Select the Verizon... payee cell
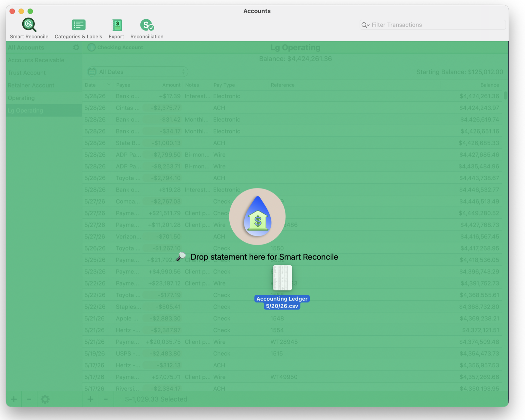Image resolution: width=525 pixels, height=420 pixels. click(129, 237)
